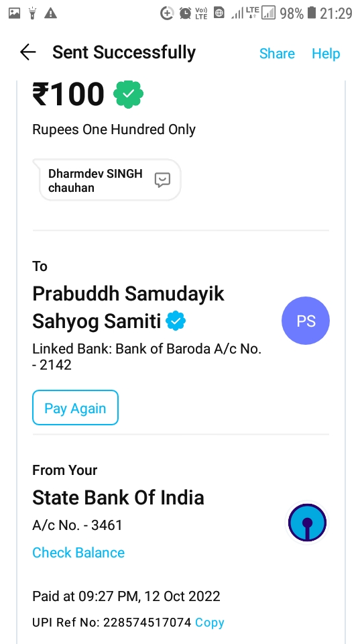The height and width of the screenshot is (644, 362).
Task: Open the image notification in status bar
Action: [x=14, y=13]
